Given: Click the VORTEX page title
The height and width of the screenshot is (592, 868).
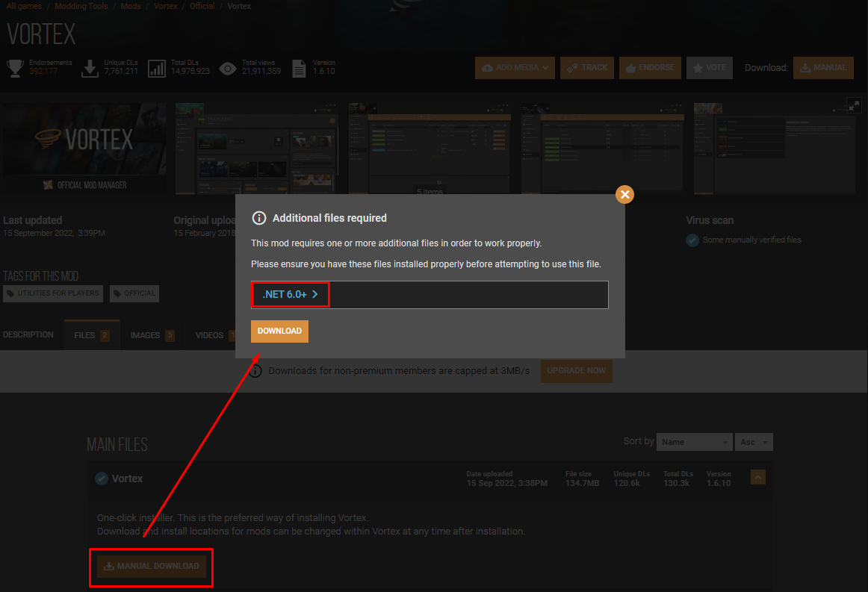Looking at the screenshot, I should tap(41, 34).
